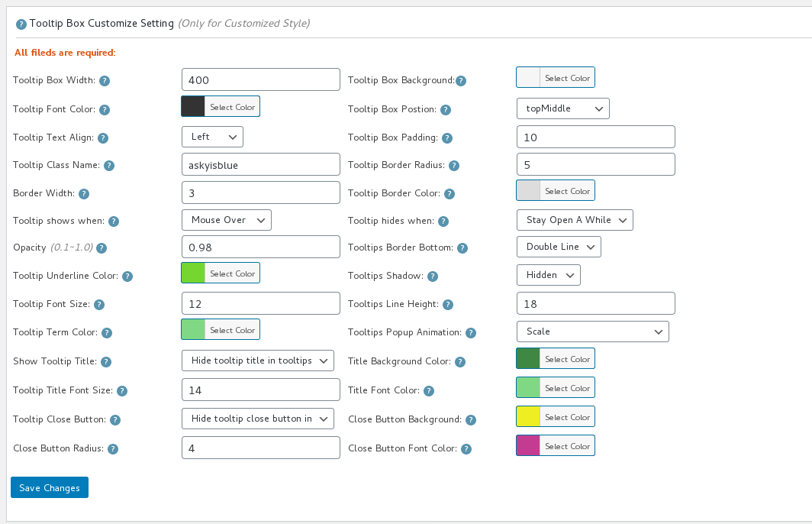This screenshot has width=812, height=524.
Task: Click help icon beside Tooltips Shadow
Action: (432, 277)
